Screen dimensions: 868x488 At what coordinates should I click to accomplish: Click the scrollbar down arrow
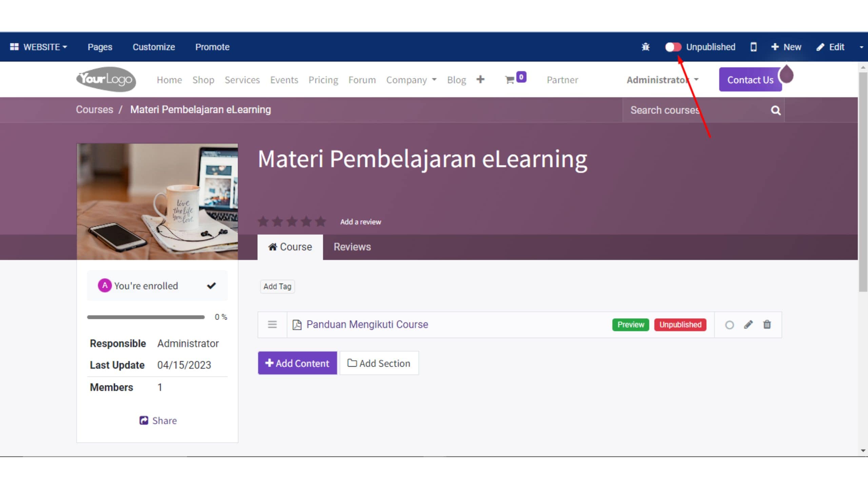click(863, 451)
